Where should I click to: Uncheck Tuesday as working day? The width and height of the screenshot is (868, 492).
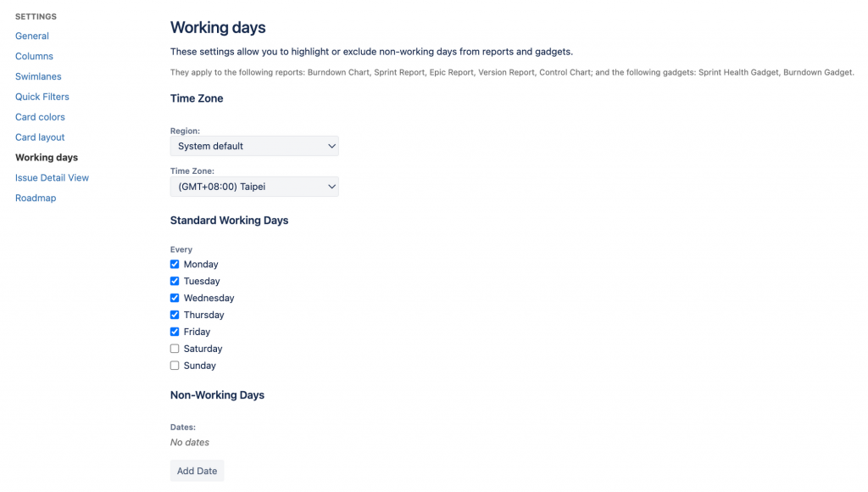tap(175, 281)
